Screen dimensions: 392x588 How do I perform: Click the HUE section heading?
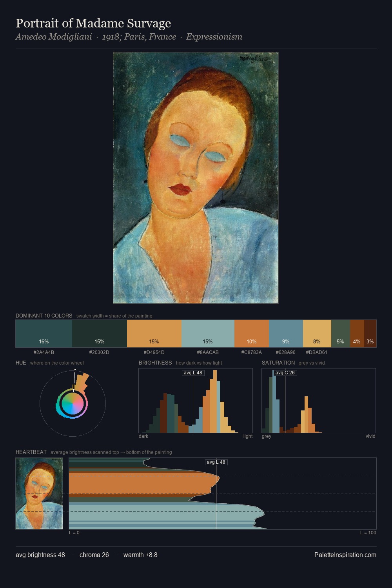[21, 363]
